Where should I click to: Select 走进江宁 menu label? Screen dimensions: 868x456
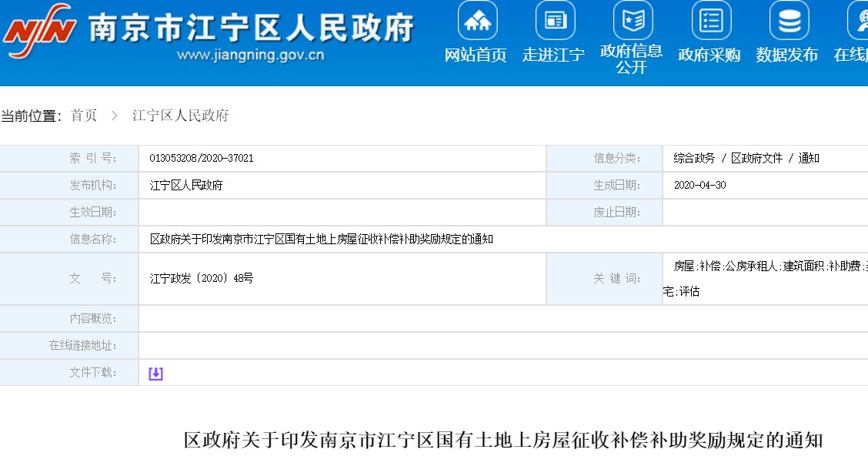tap(553, 55)
